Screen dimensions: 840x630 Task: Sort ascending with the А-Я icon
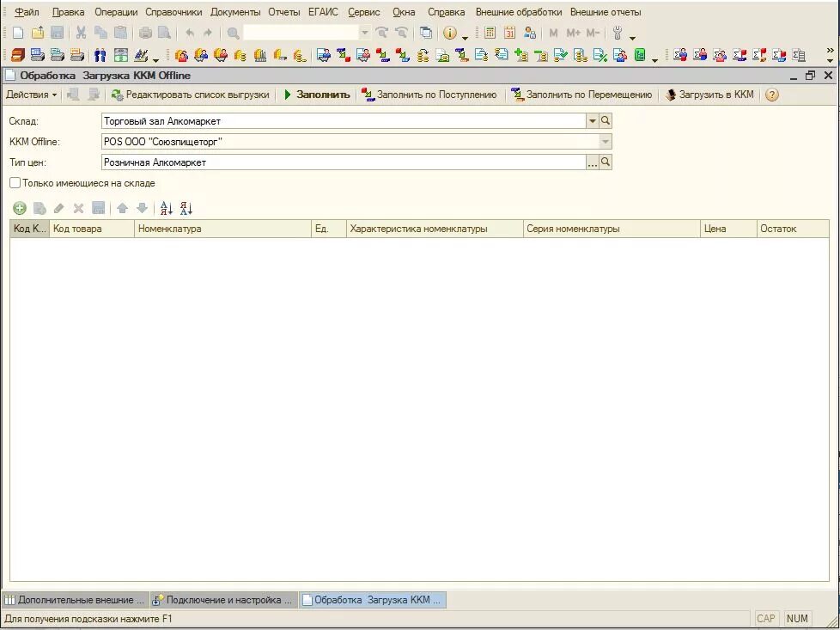point(167,208)
